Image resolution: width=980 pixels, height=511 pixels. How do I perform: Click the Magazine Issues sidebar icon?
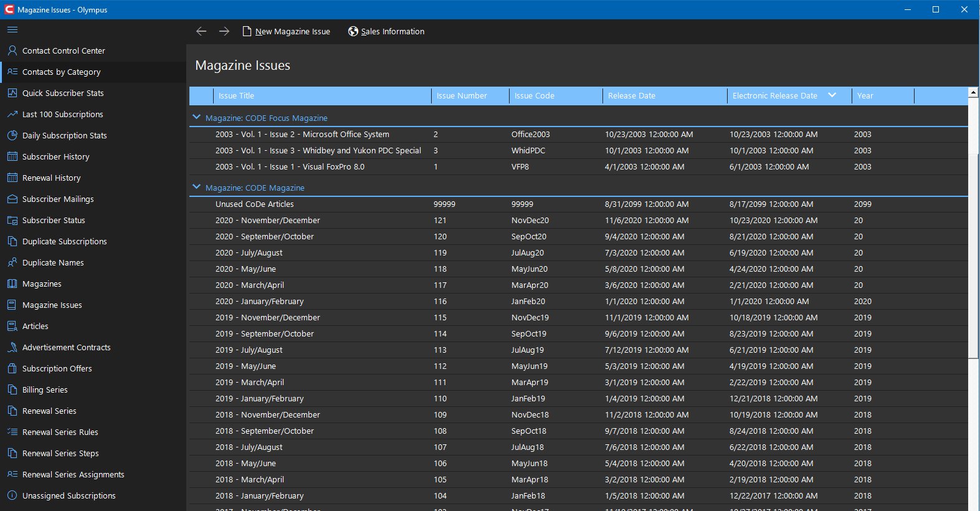[x=12, y=305]
